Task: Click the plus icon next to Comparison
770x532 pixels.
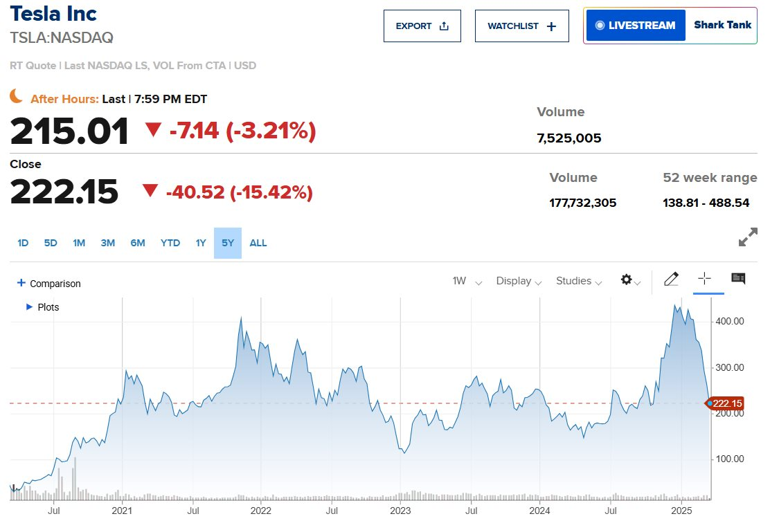Action: point(21,283)
